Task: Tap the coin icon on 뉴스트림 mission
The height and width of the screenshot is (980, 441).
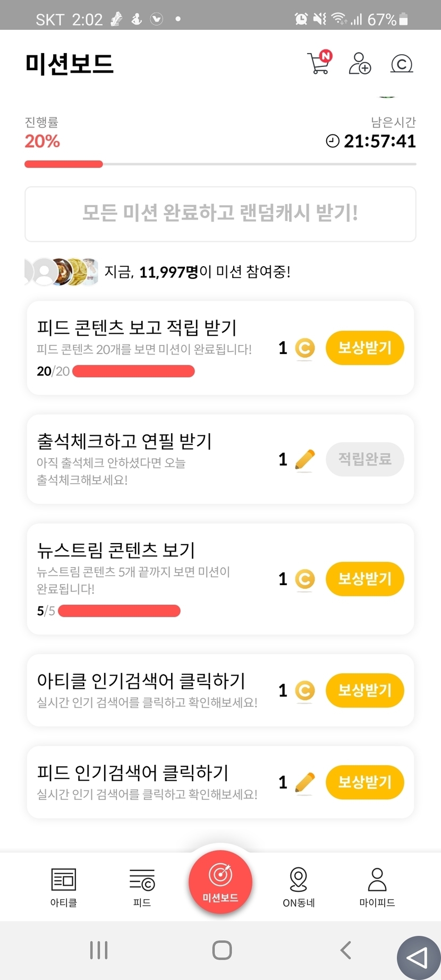Action: click(304, 579)
